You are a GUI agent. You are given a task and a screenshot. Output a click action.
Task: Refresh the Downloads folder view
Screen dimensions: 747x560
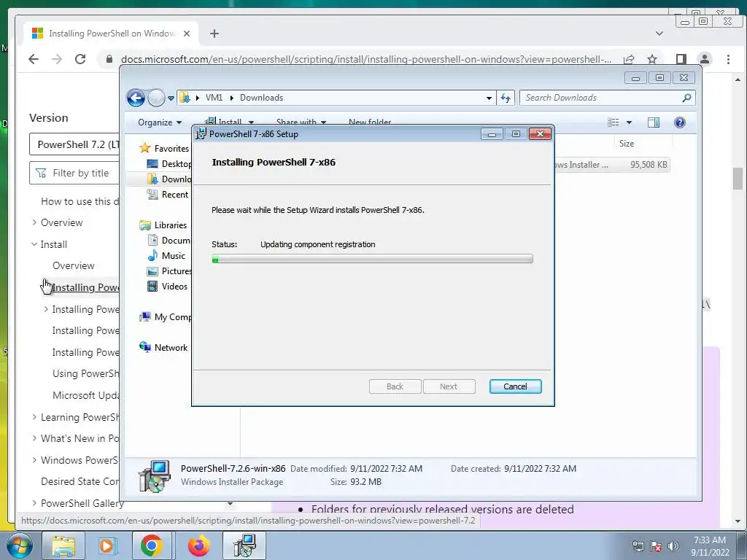coord(506,98)
